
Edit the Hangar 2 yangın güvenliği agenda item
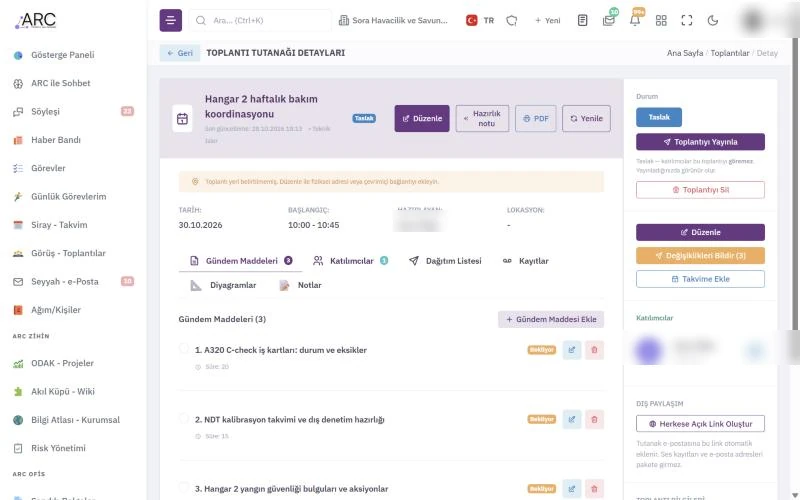572,489
